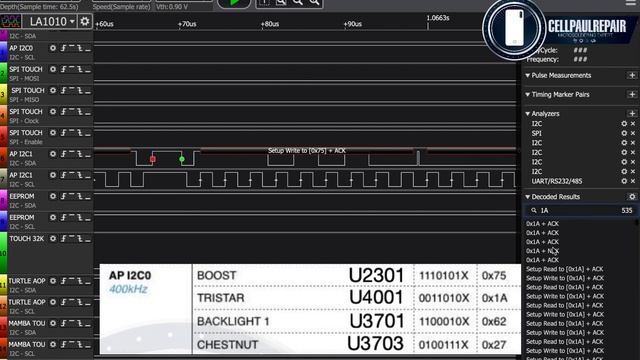Open settings gear for EEPROM SDA channel
This screenshot has height=360, width=640.
point(53,197)
